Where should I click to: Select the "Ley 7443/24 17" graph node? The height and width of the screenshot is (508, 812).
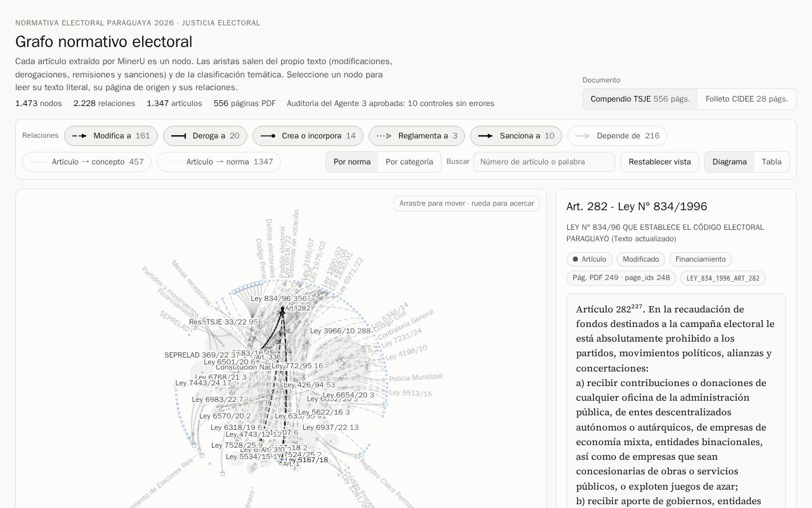203,383
